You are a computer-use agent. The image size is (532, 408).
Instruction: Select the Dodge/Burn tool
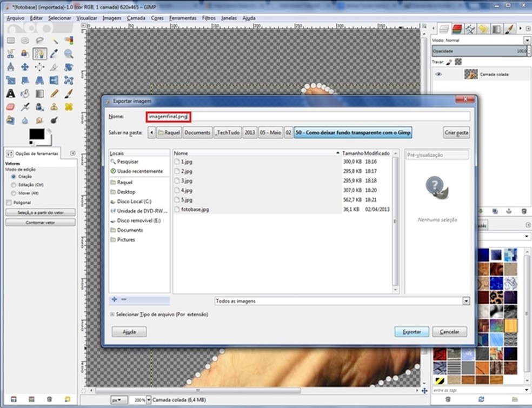click(x=54, y=120)
